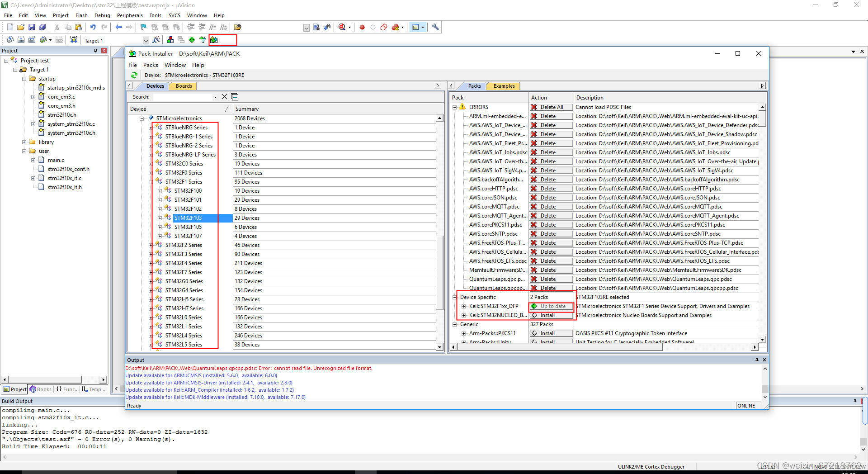The height and width of the screenshot is (474, 868).
Task: Collapse all devices icon beside search
Action: coord(235,97)
